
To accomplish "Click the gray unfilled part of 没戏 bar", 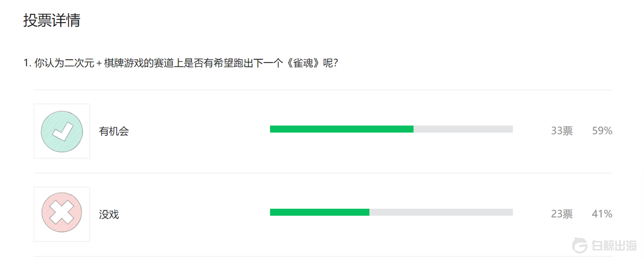I will coord(441,212).
